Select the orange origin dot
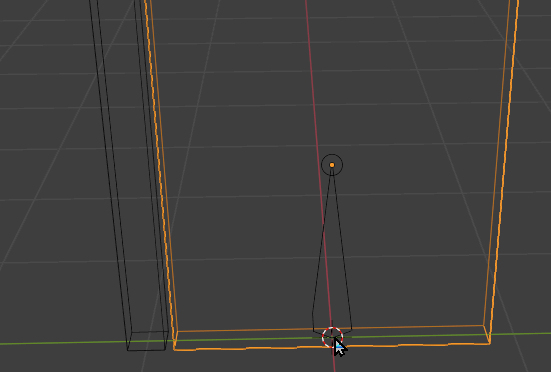This screenshot has width=551, height=372. pyautogui.click(x=332, y=165)
